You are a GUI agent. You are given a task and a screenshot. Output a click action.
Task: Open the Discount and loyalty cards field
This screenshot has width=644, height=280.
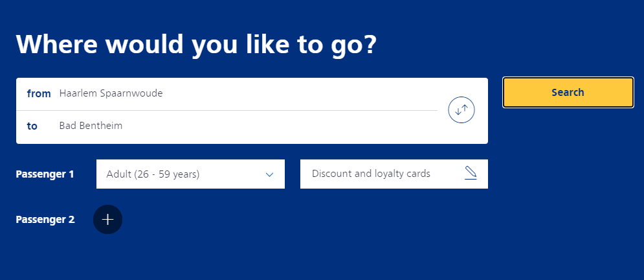click(382, 174)
